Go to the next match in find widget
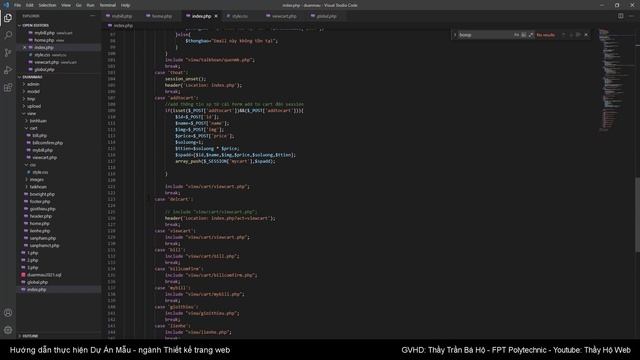The image size is (640, 360). click(571, 35)
